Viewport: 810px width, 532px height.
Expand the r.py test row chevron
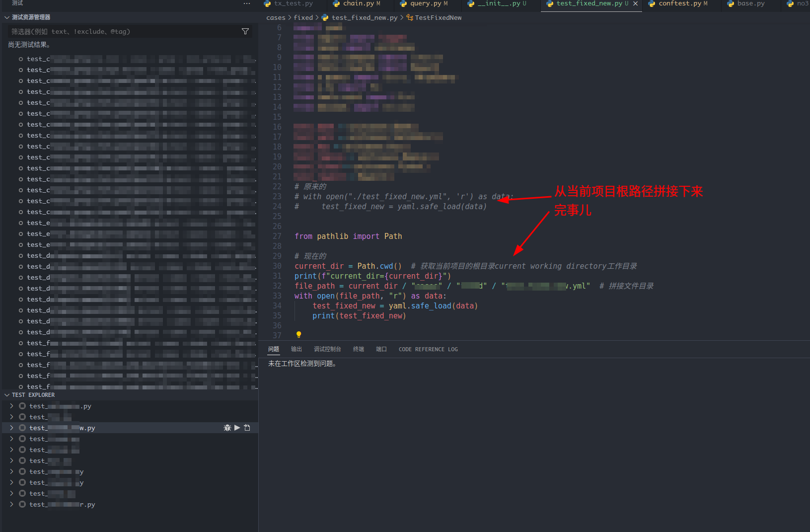[x=11, y=504]
